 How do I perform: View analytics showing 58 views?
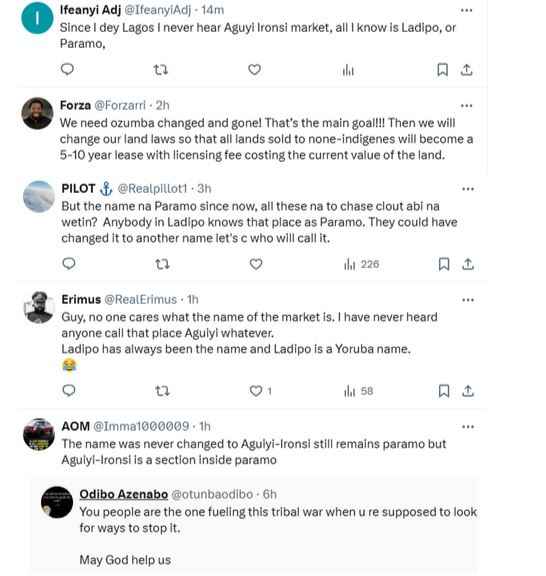[359, 391]
